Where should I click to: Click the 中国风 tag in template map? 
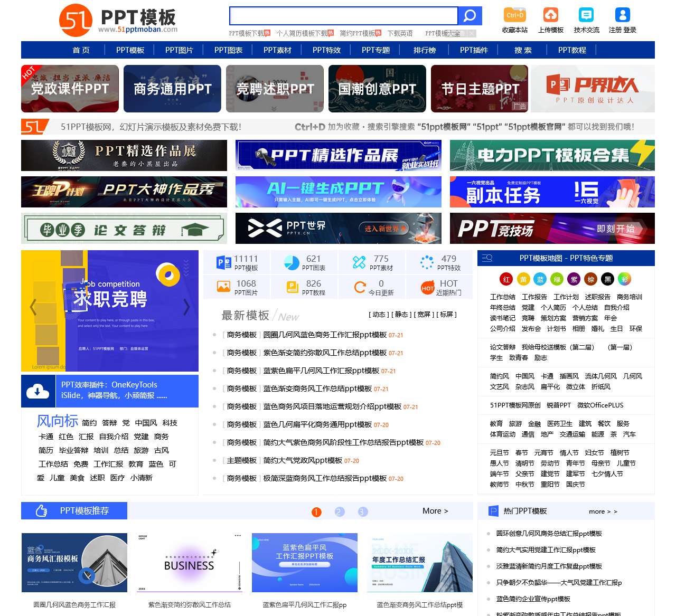(525, 376)
